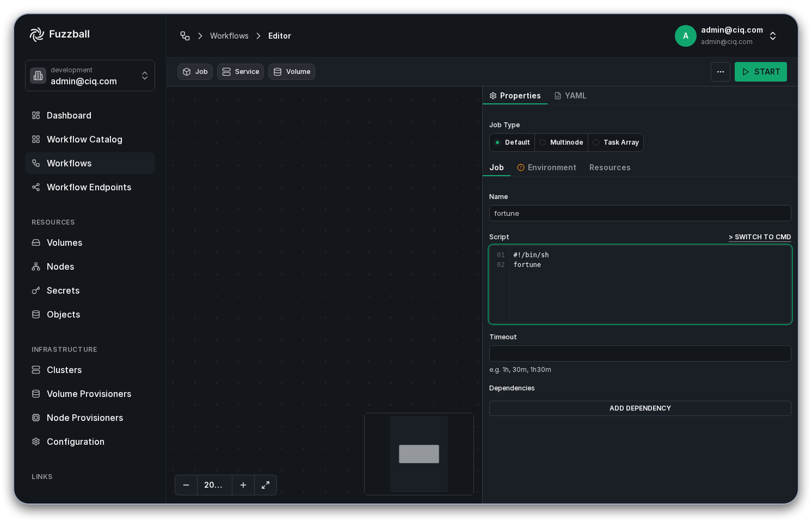Open the Resources tab
The height and width of the screenshot is (522, 812).
(610, 167)
